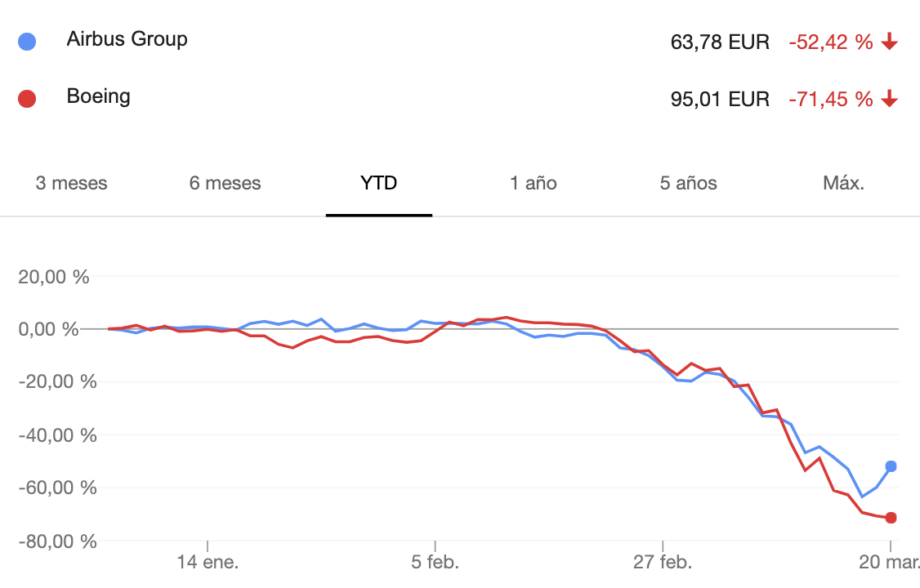Click the 27 feb. axis date label

click(x=663, y=562)
